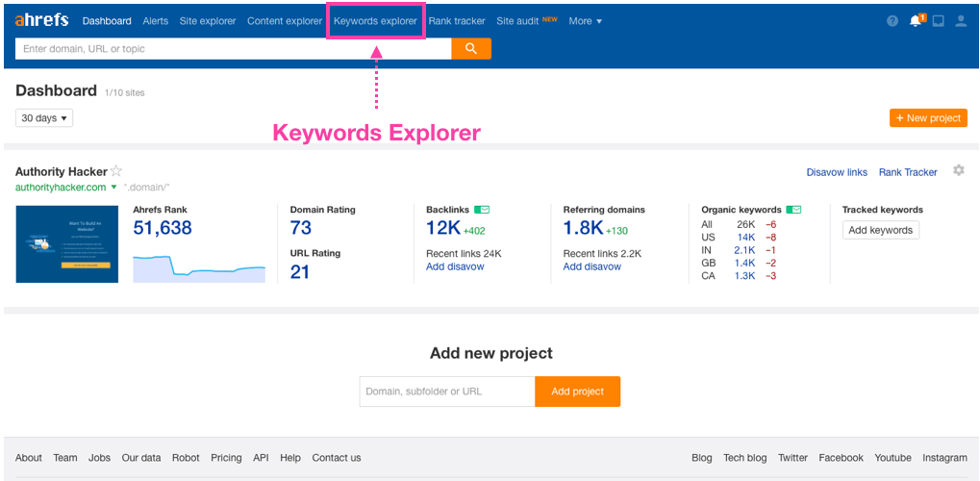The height and width of the screenshot is (481, 980).
Task: Click the Authority Hacker site thumbnail
Action: tap(67, 244)
